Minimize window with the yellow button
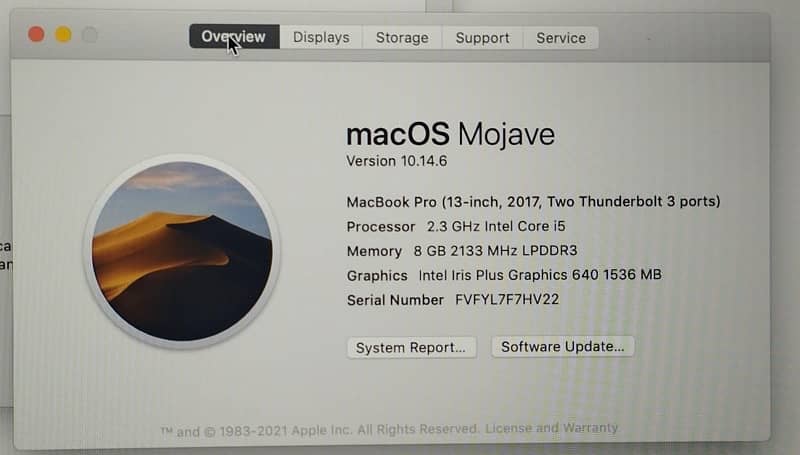This screenshot has height=455, width=800. point(63,35)
